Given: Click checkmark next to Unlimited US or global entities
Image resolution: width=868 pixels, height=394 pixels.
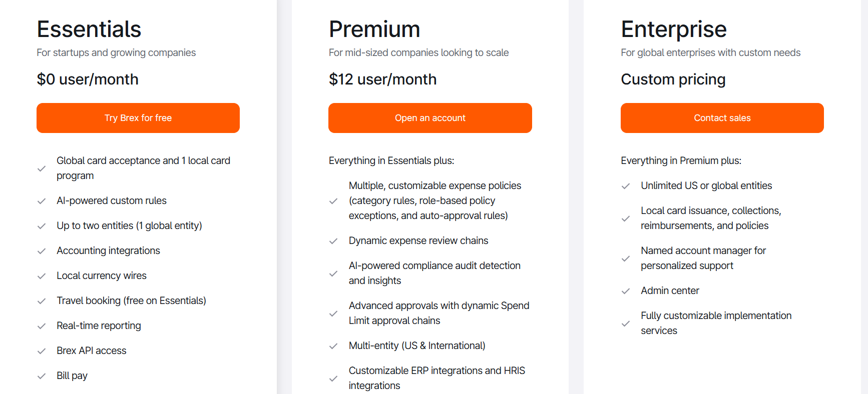Looking at the screenshot, I should click(626, 186).
